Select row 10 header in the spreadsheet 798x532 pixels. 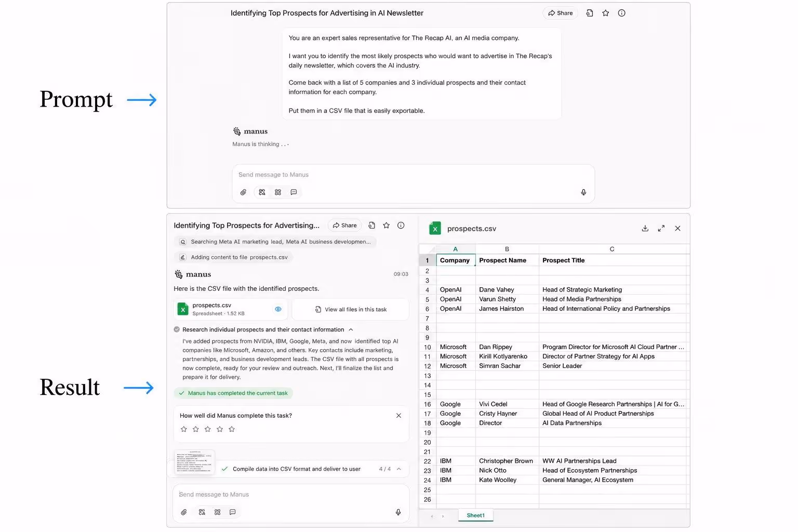click(x=428, y=347)
